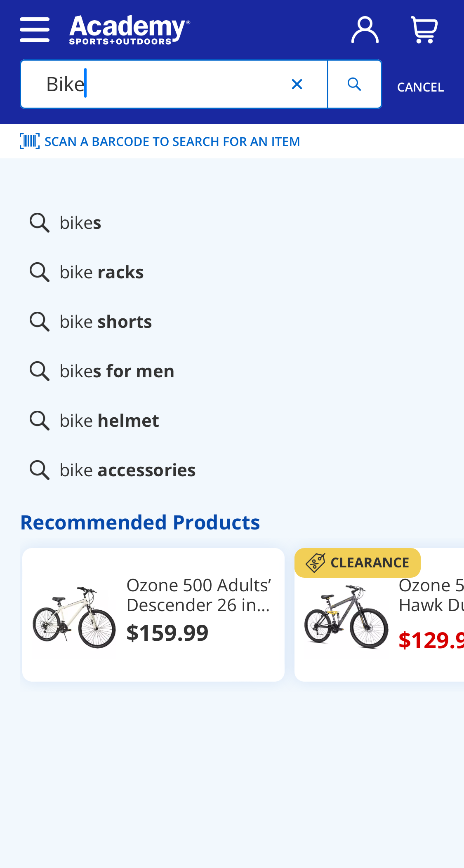This screenshot has width=464, height=868.
Task: Open the account profile icon
Action: (x=365, y=30)
